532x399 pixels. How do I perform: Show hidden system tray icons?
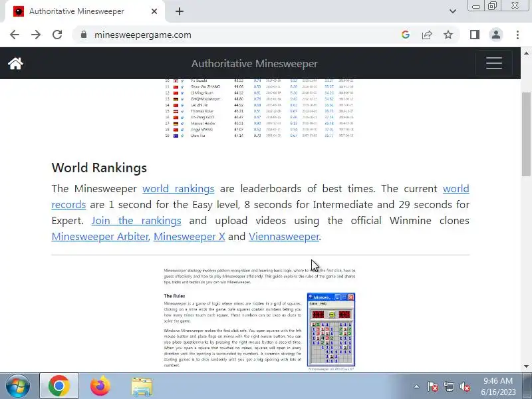[x=417, y=386]
